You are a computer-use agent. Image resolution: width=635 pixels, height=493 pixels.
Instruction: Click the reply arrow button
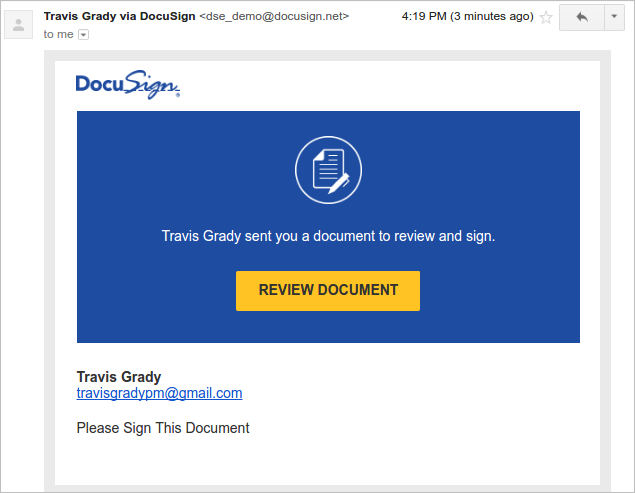[582, 17]
